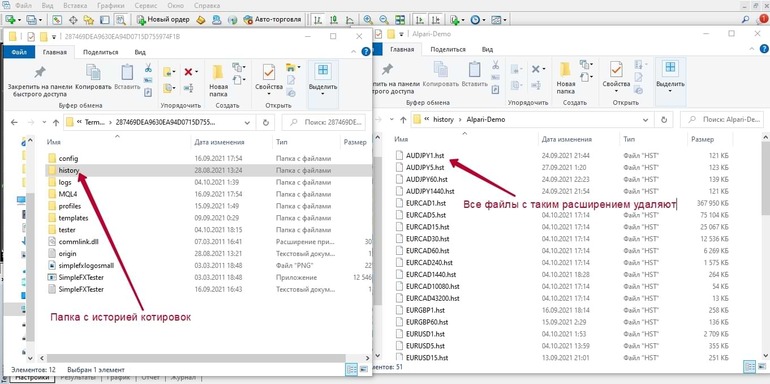The height and width of the screenshot is (384, 770).
Task: Click the Delete X icon in Alpari-Demo window
Action: pyautogui.click(x=536, y=69)
